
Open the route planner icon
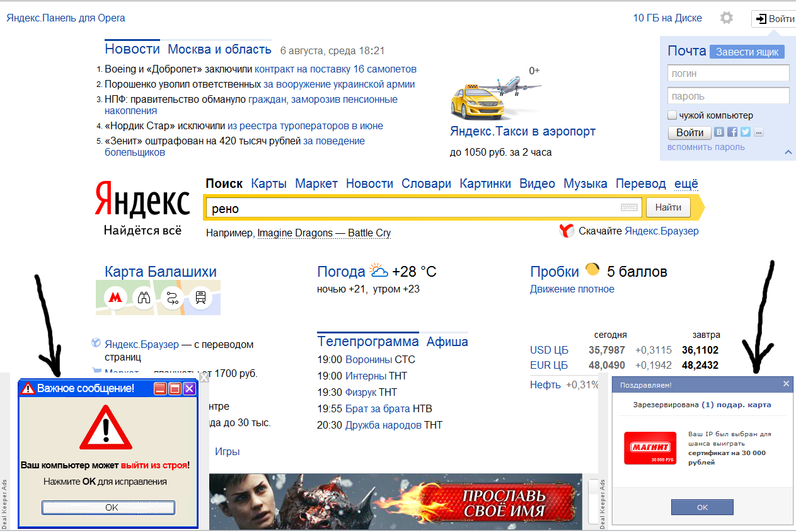tap(171, 297)
